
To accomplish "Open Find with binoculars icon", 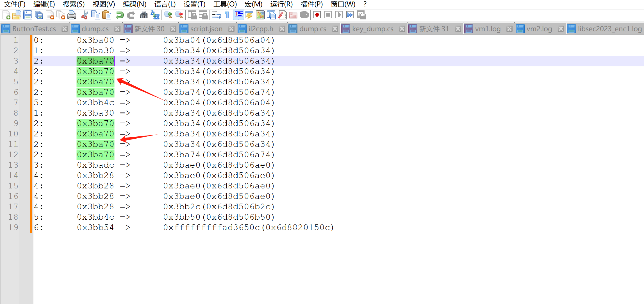I will tap(144, 15).
